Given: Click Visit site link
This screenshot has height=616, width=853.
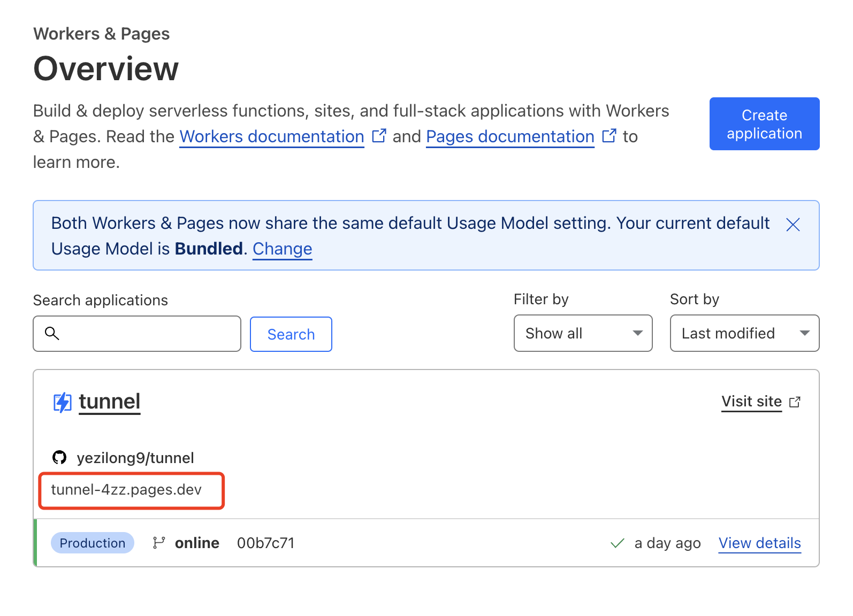Looking at the screenshot, I should [x=751, y=402].
